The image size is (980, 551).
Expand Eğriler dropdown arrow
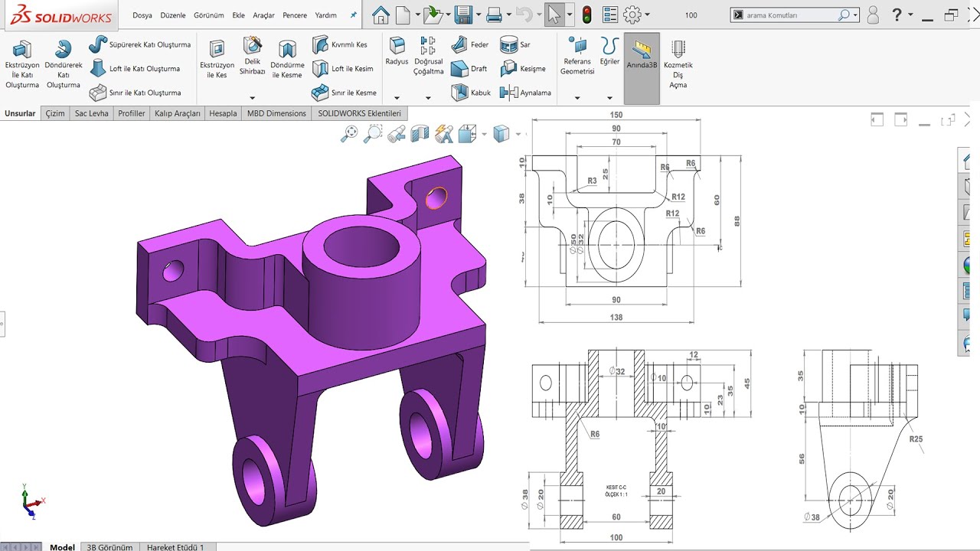pyautogui.click(x=609, y=98)
